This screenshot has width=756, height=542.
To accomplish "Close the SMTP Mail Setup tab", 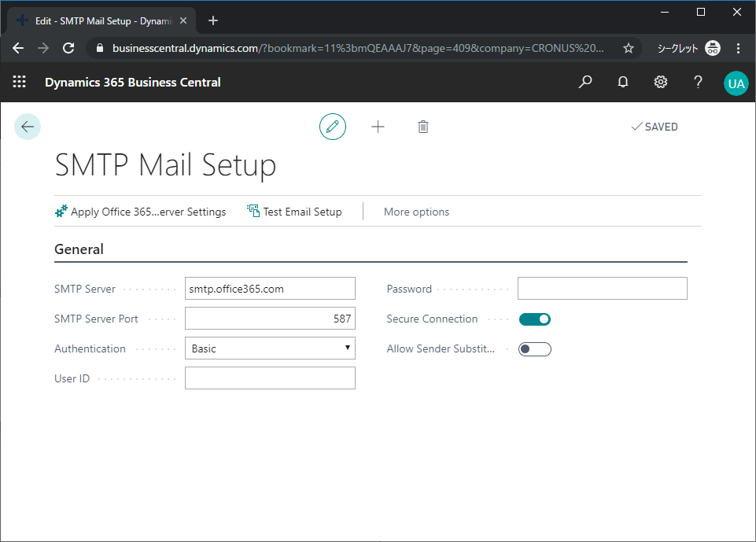I will 183,20.
